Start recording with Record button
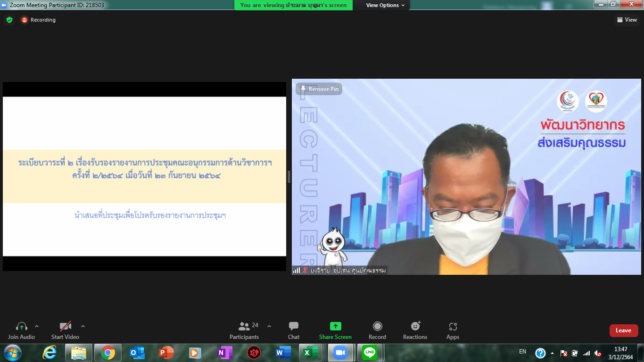 tap(377, 330)
